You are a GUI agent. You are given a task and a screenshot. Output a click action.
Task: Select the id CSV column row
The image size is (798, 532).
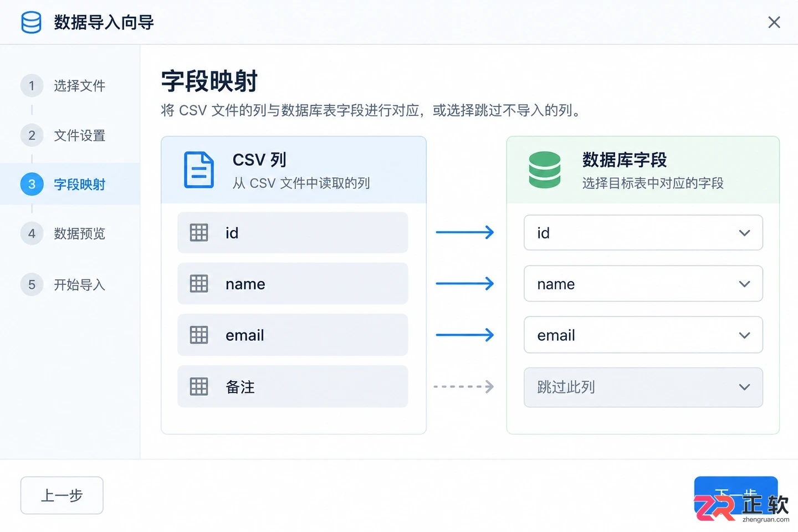(x=293, y=233)
